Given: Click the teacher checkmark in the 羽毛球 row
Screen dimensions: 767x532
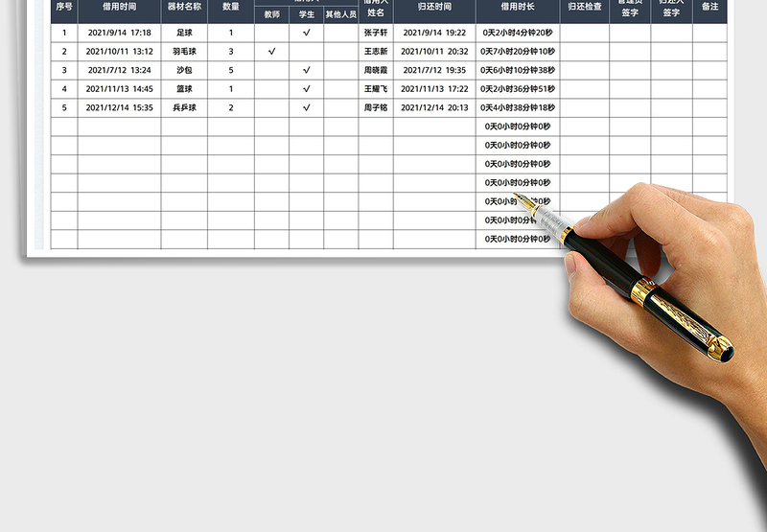Looking at the screenshot, I should pyautogui.click(x=272, y=52).
